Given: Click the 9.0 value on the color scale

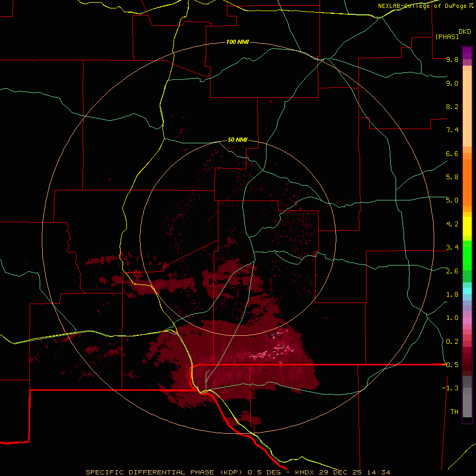Looking at the screenshot, I should pos(452,83).
